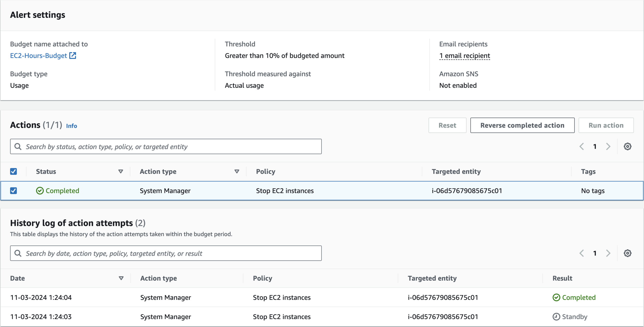Viewport: 644px width, 327px height.
Task: Click the Run action button
Action: click(606, 125)
